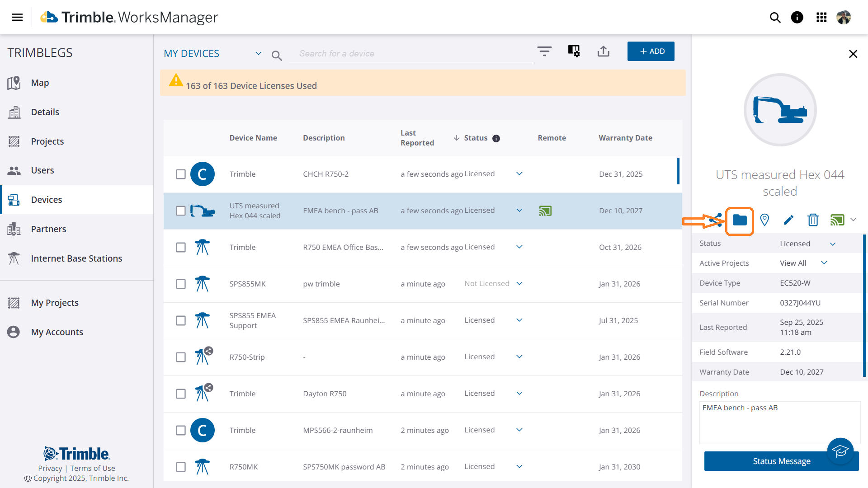The image size is (868, 488).
Task: Click the Search for a device field
Action: 411,53
